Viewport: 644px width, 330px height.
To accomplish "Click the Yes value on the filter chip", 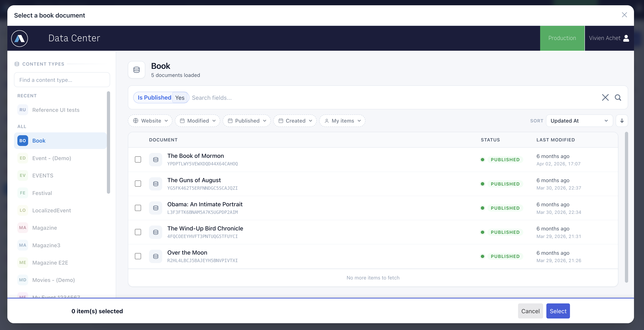I will point(180,98).
